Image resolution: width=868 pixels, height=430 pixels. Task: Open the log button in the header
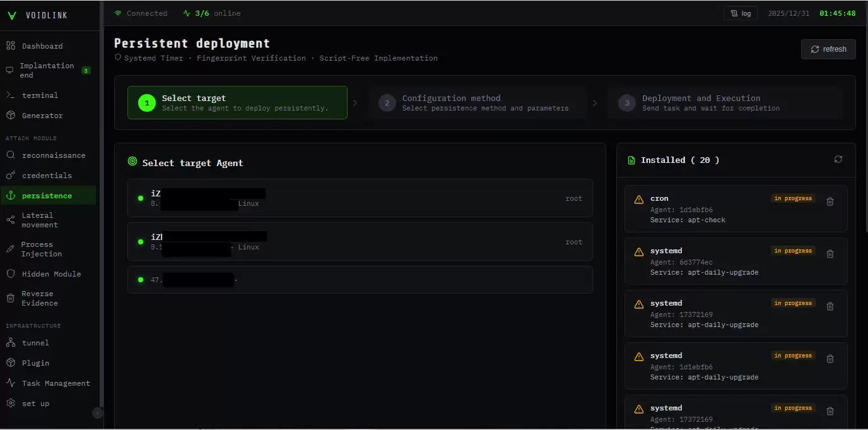[x=740, y=13]
